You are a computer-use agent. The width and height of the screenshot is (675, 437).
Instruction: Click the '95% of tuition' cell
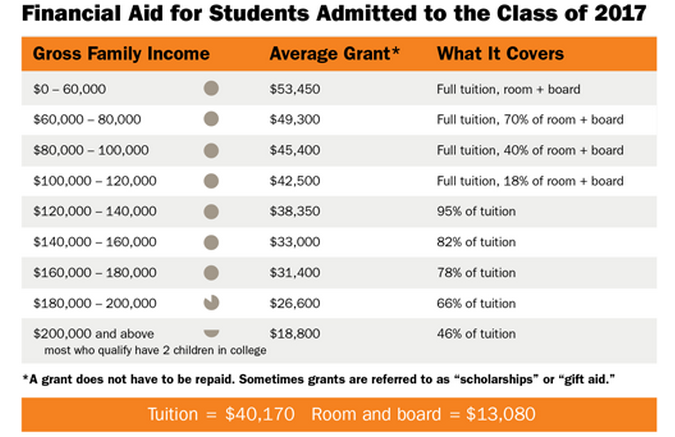point(476,211)
